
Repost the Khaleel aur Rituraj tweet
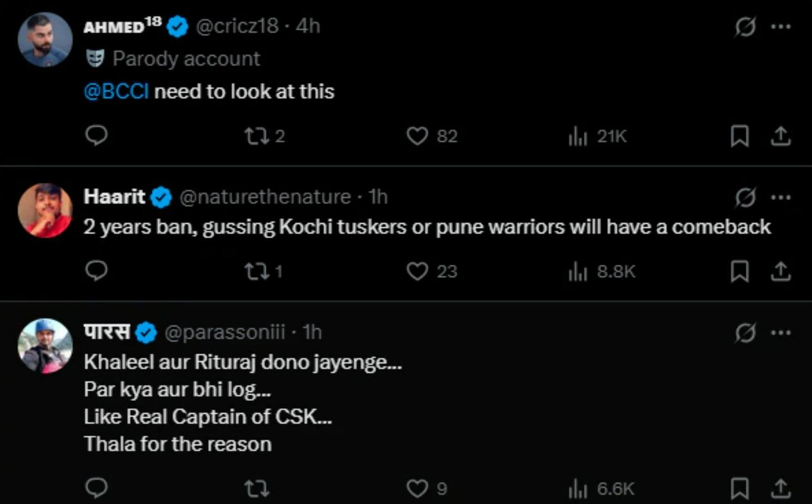click(257, 488)
